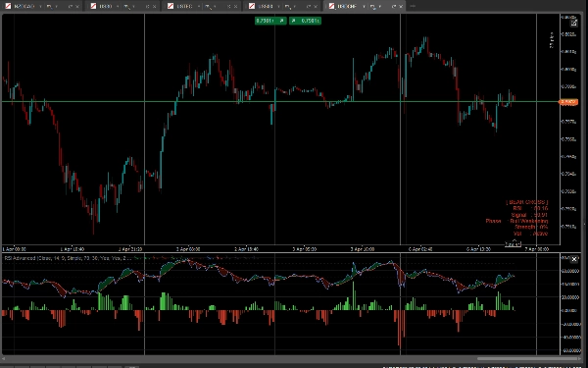This screenshot has height=368, width=588.
Task: Click the chart link icon on USDCHF tab
Action: [x=373, y=7]
